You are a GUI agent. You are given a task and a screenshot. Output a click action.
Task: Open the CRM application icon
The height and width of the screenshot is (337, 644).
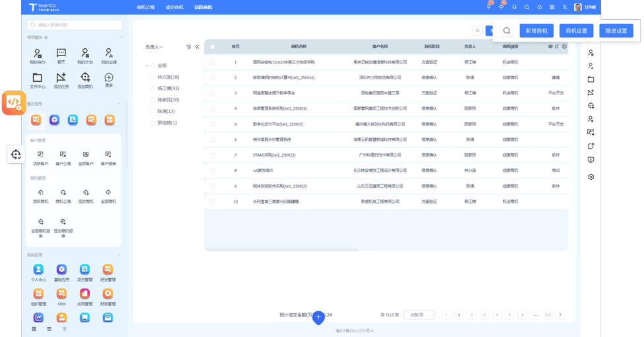pos(61,294)
